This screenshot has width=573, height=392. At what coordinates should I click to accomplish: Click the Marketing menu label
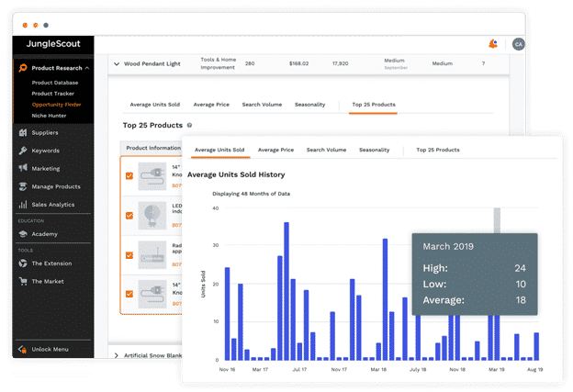tap(46, 168)
